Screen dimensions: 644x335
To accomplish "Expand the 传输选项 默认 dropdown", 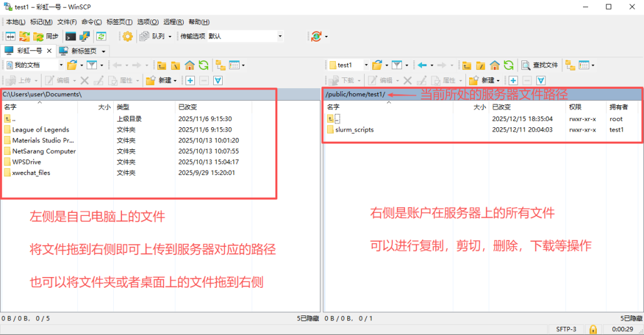I will (x=280, y=36).
